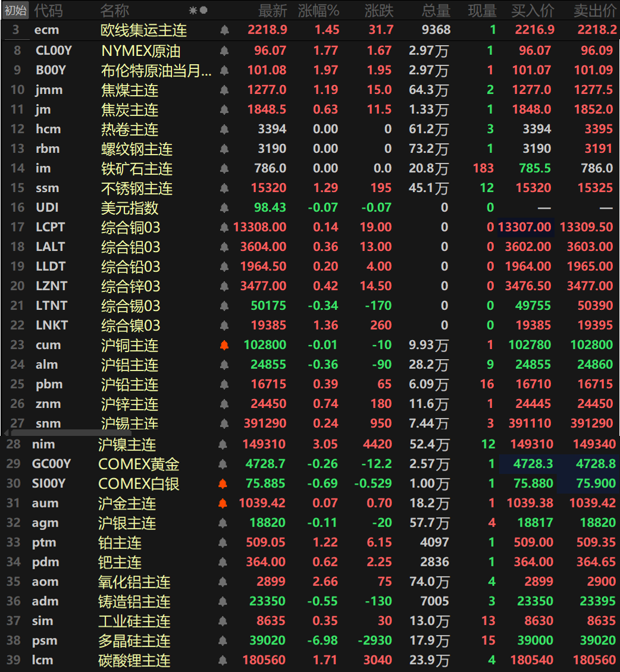The image size is (620, 672).
Task: Click the sun icon in the header
Action: pos(193,10)
